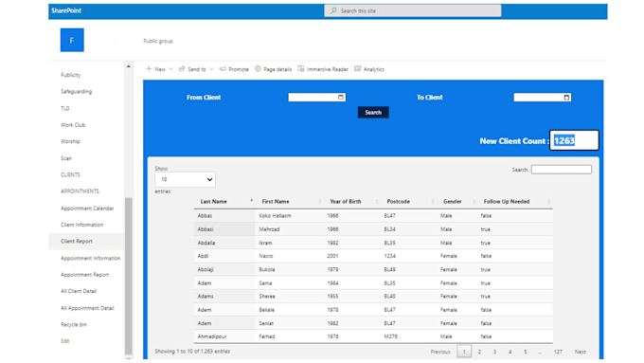Viewport: 644px width, 363px height.
Task: Open TLG in left navigation
Action: [x=65, y=109]
